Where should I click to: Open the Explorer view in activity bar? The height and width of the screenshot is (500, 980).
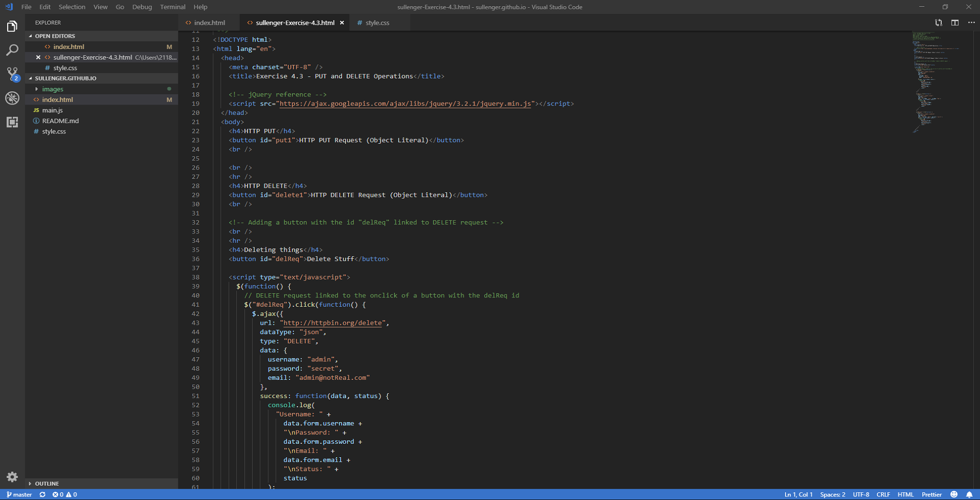[x=12, y=26]
